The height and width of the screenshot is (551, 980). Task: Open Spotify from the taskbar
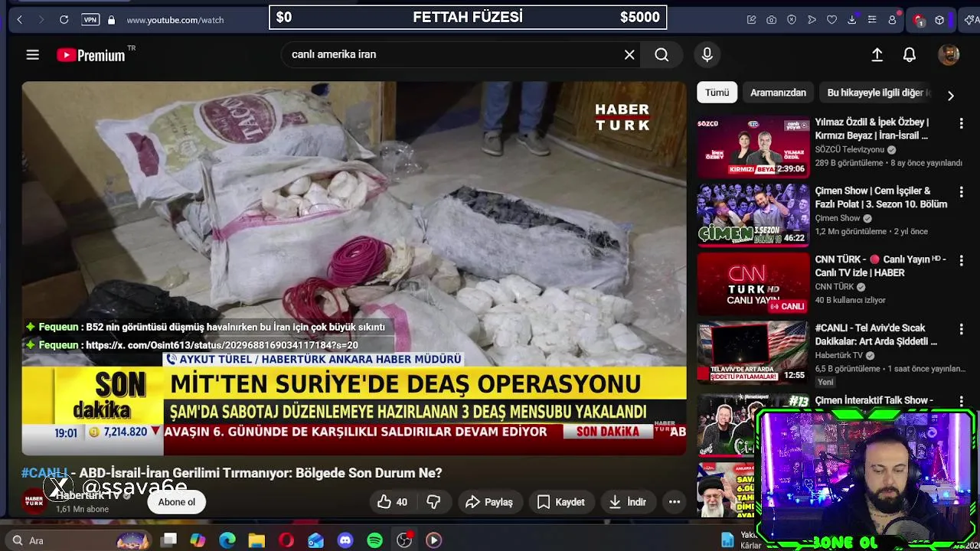coord(374,540)
